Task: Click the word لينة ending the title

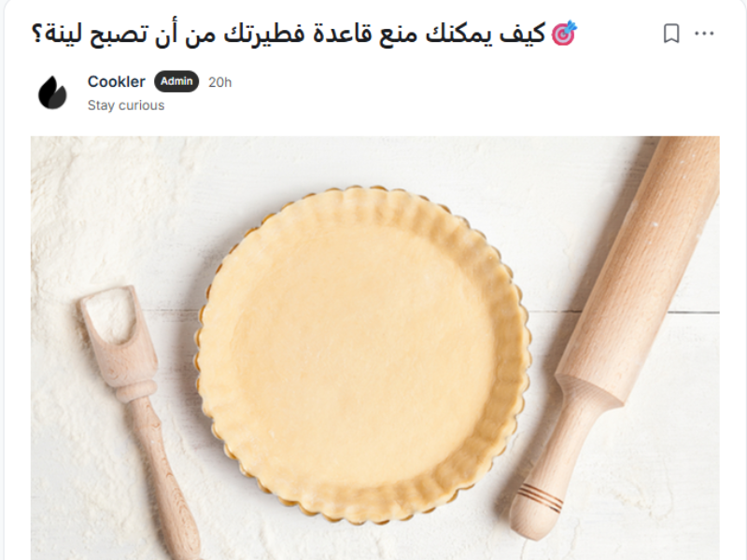Action: (x=64, y=35)
